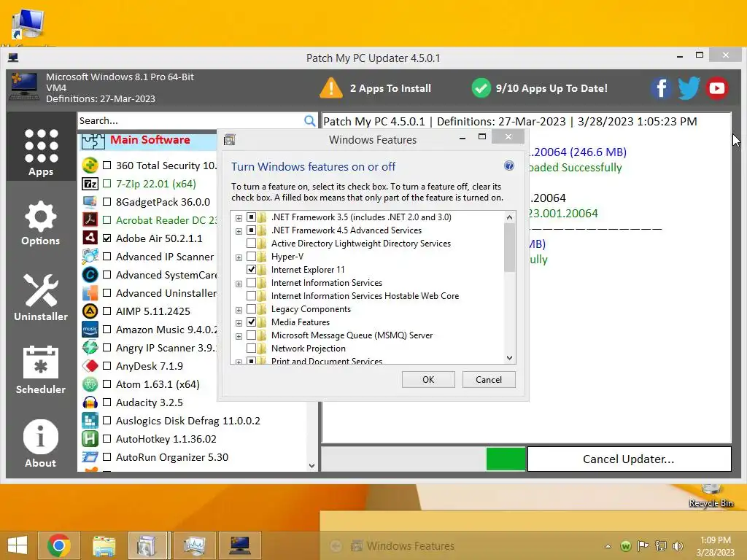Viewport: 747px width, 560px height.
Task: Expand the Internet Information Services node
Action: (x=239, y=284)
